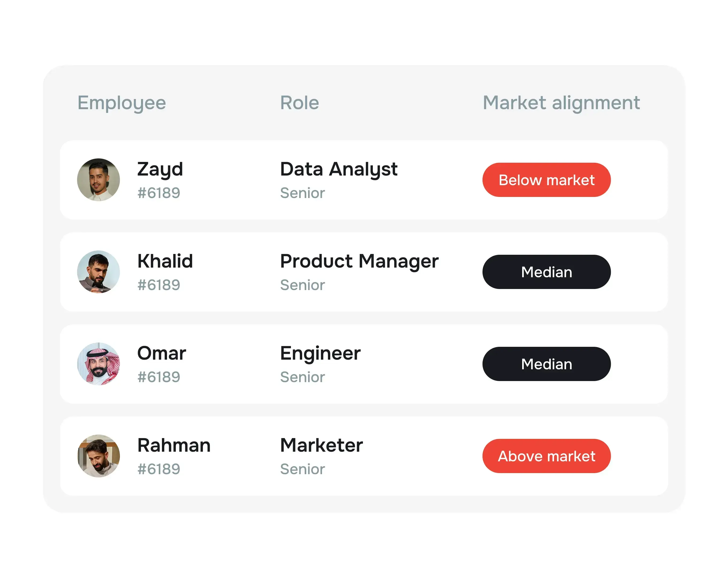Click the Below market badge
The image size is (728, 578).
pyautogui.click(x=546, y=180)
